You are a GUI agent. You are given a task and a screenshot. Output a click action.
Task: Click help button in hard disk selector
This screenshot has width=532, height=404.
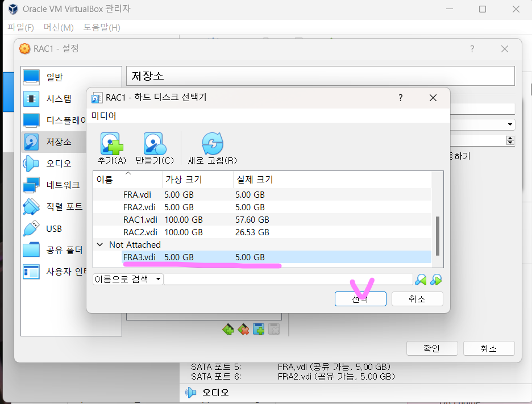(401, 98)
